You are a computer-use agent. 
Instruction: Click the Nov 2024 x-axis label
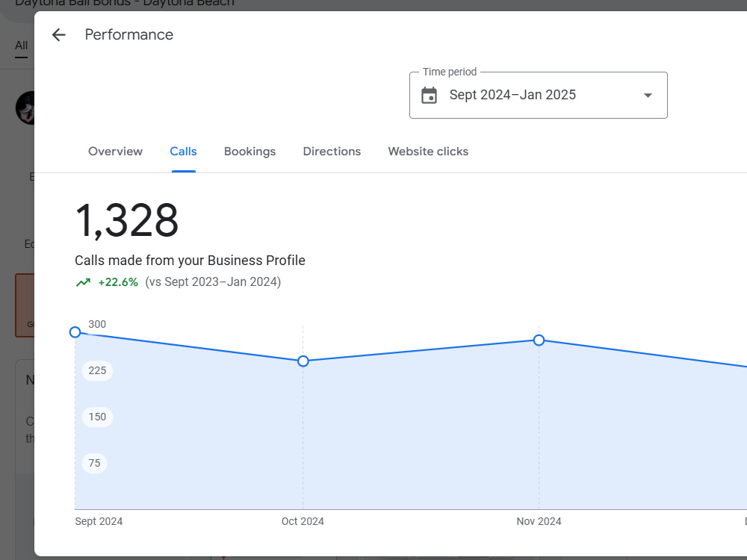[539, 521]
